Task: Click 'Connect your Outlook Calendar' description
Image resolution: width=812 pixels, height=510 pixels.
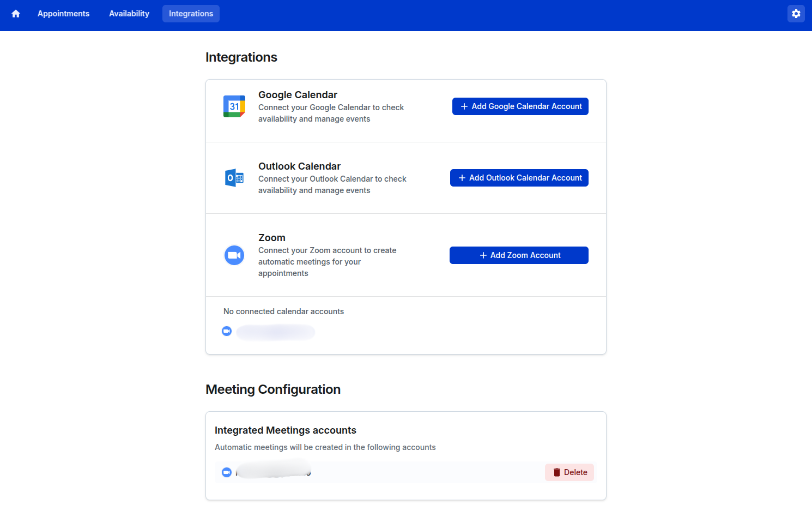Action: [332, 185]
